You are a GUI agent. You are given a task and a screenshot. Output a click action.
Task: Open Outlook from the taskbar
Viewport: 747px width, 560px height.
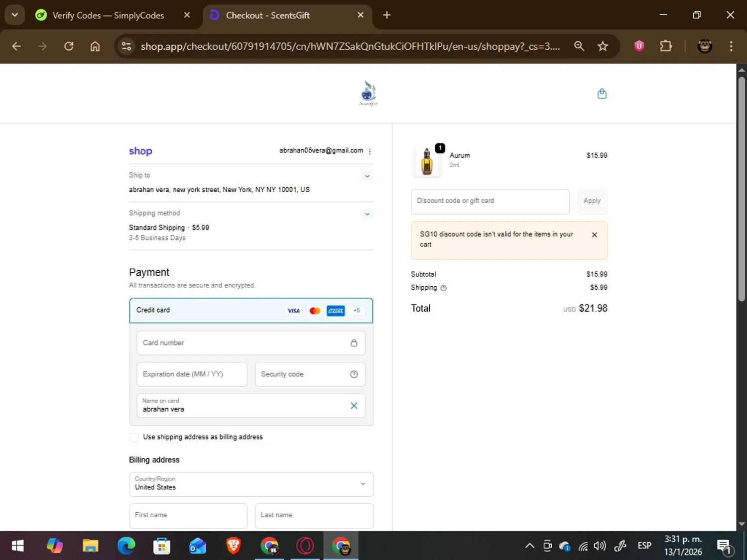198,546
